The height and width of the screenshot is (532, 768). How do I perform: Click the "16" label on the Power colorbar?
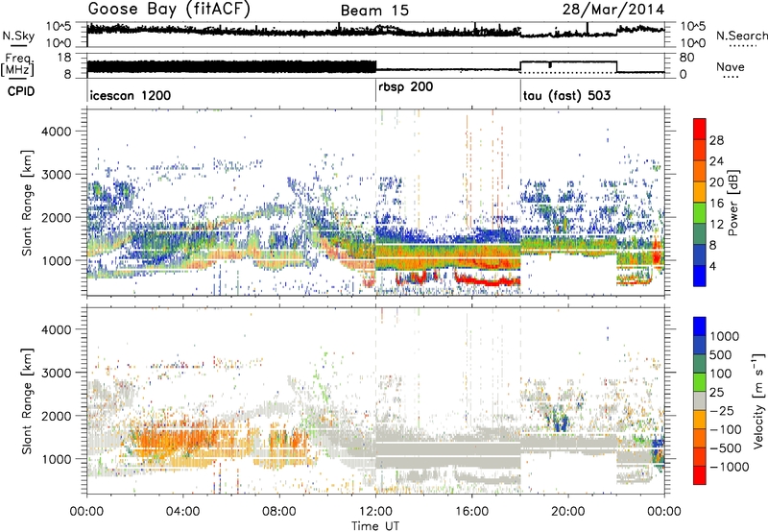716,204
